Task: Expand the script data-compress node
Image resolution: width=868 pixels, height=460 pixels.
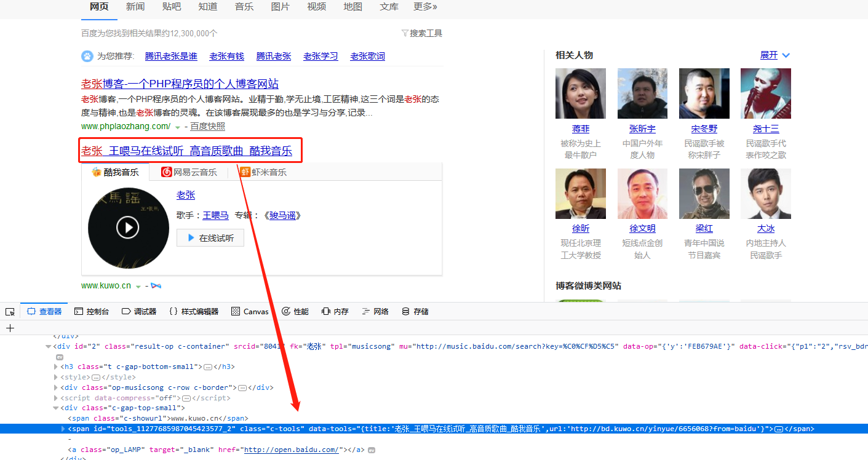Action: tap(56, 398)
